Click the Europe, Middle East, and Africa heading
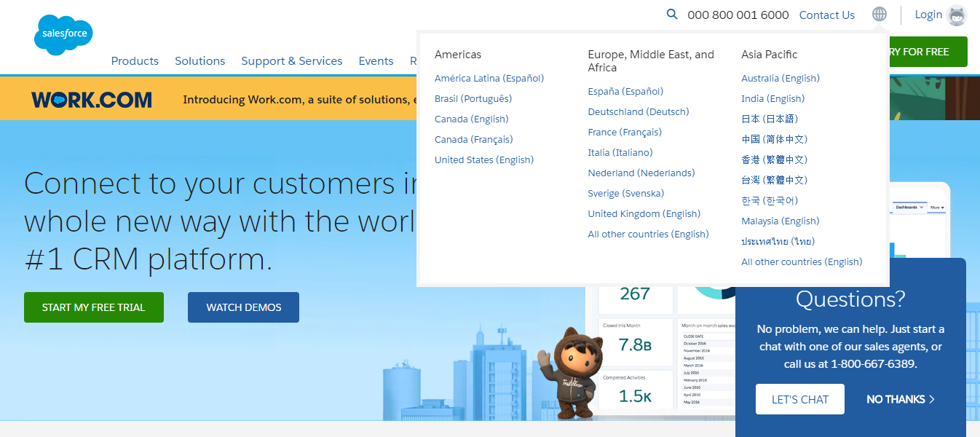980x437 pixels. pos(651,61)
